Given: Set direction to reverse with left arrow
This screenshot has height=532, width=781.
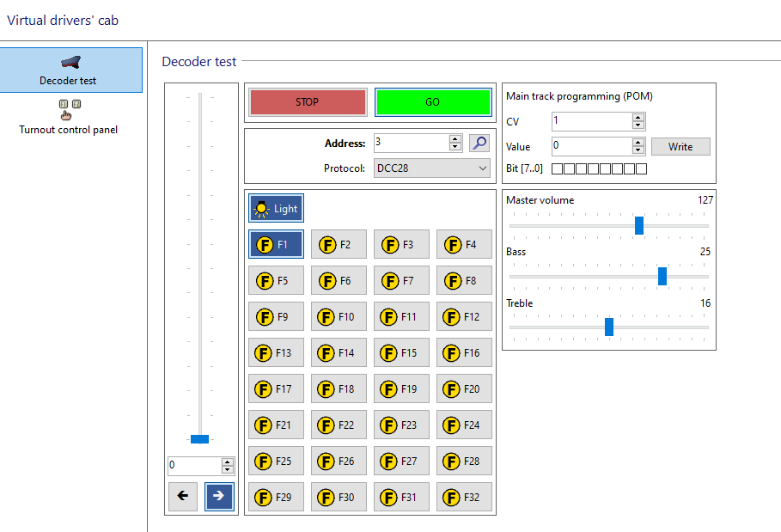Looking at the screenshot, I should pos(183,496).
